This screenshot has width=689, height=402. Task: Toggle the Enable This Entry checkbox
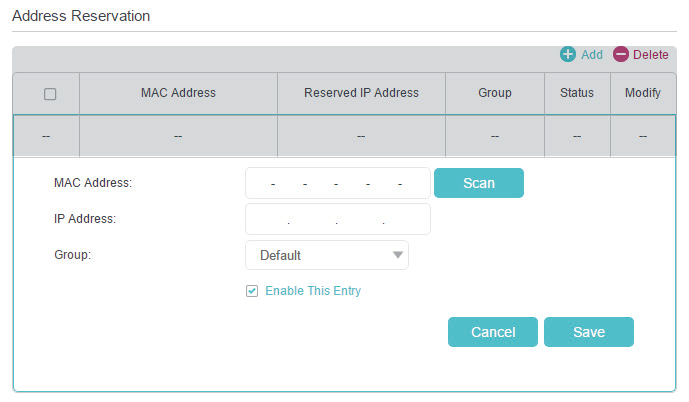point(252,291)
